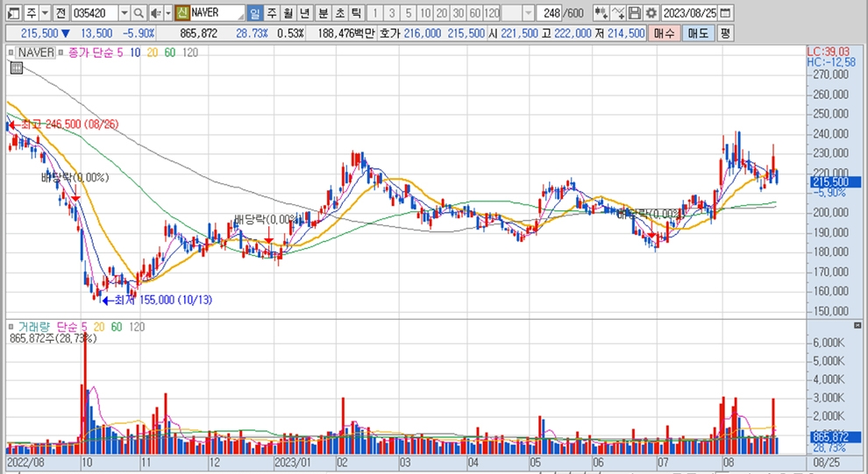Select the daily (일) chart period
This screenshot has width=868, height=474.
pyautogui.click(x=254, y=13)
